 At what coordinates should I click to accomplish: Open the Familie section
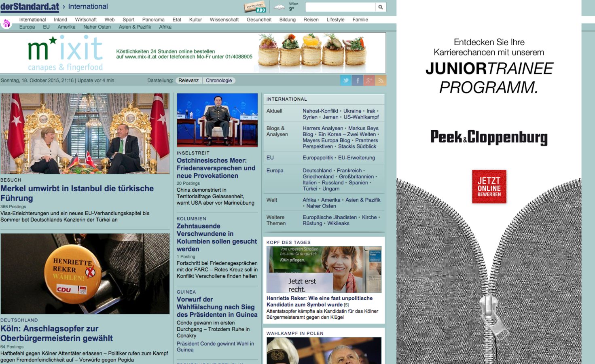coord(360,19)
